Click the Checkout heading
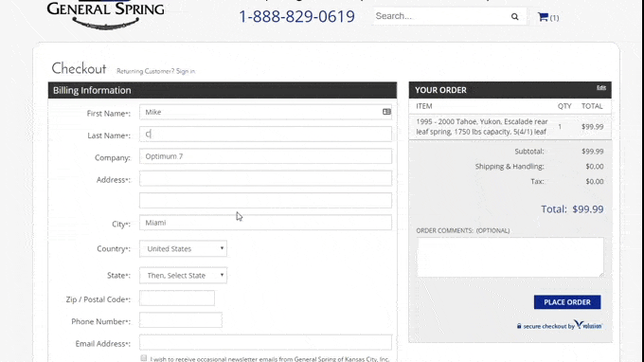This screenshot has width=644, height=362. (x=79, y=68)
